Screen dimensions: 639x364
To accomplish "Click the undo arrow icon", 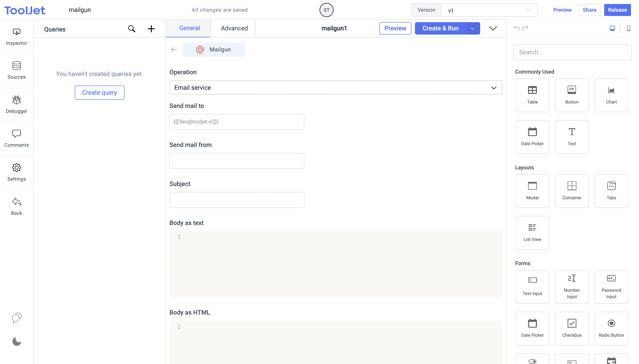I will tap(516, 28).
